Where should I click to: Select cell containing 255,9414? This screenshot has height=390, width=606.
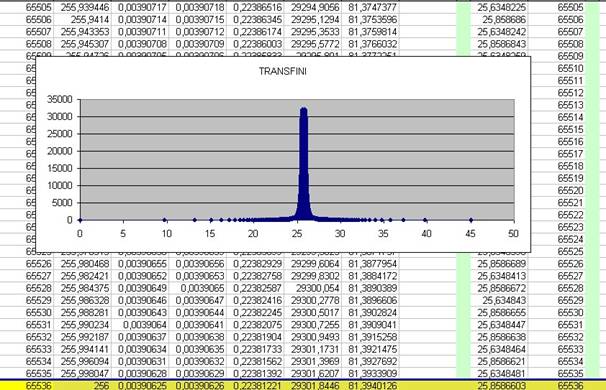[x=83, y=19]
